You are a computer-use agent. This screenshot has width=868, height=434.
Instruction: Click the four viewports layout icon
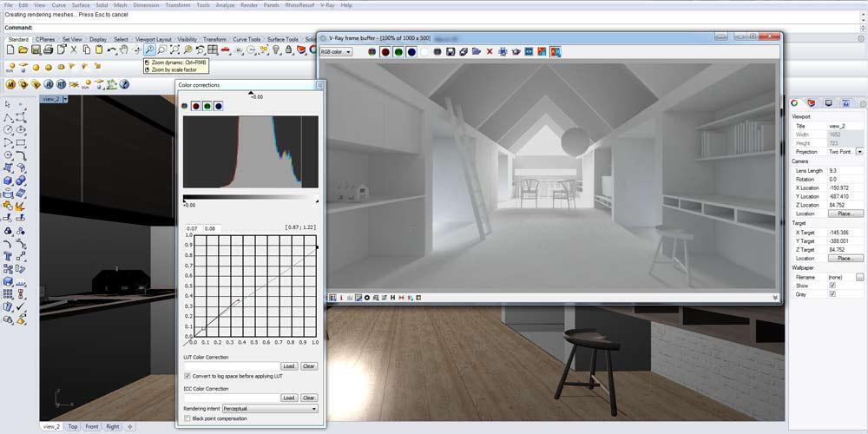coord(213,49)
